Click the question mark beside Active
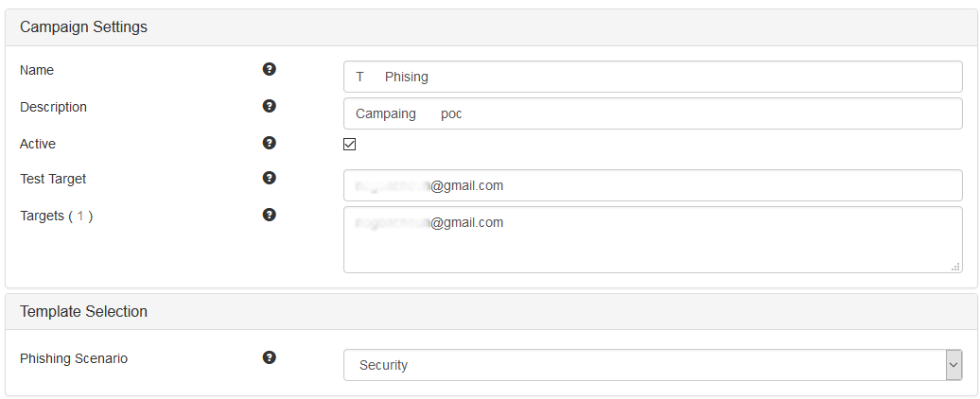This screenshot has width=980, height=399. click(x=270, y=143)
